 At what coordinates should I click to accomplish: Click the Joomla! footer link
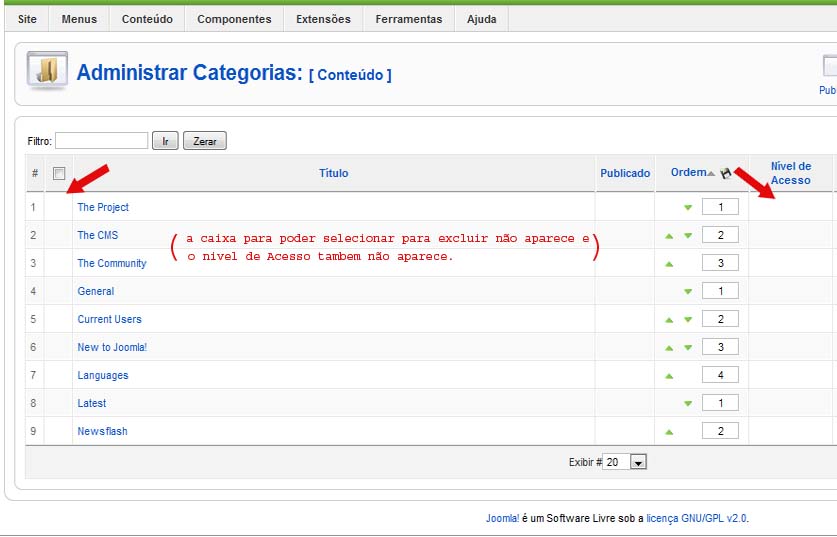pyautogui.click(x=502, y=518)
